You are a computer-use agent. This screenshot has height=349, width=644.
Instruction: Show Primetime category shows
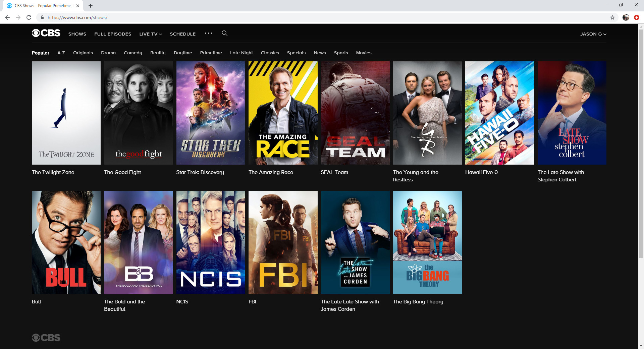point(211,53)
